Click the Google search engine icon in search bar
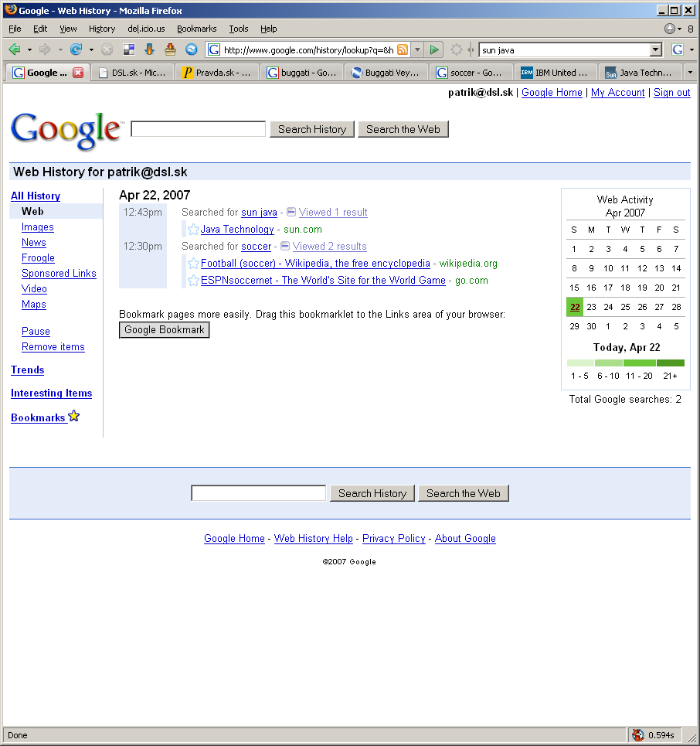The height and width of the screenshot is (746, 700). pyautogui.click(x=678, y=49)
